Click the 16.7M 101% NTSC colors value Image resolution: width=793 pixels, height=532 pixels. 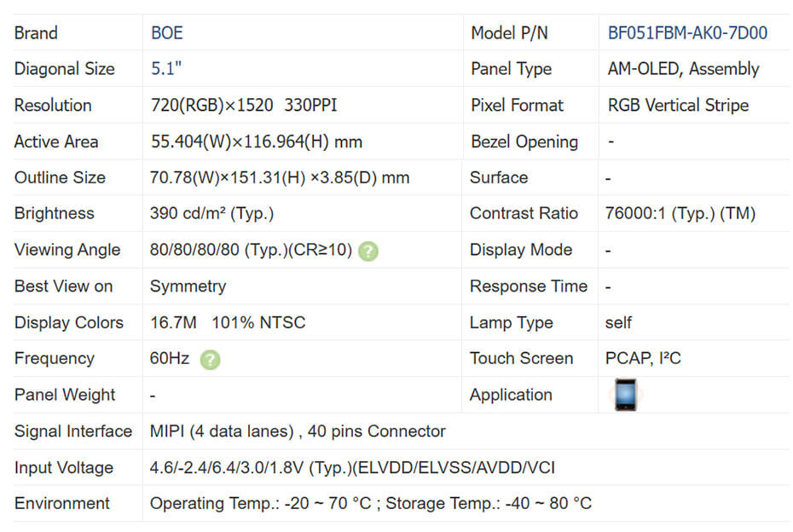pos(228,322)
